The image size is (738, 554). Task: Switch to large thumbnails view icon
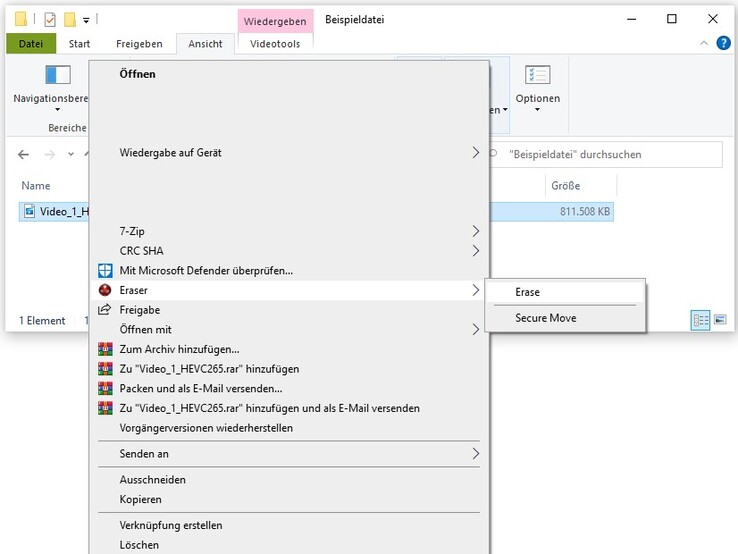tap(720, 320)
